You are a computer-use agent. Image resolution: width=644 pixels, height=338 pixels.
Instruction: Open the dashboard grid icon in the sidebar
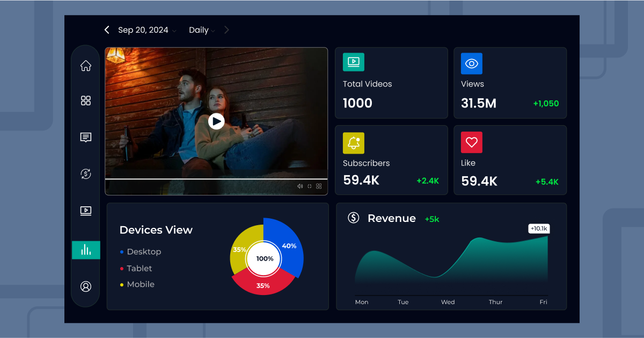pyautogui.click(x=85, y=100)
